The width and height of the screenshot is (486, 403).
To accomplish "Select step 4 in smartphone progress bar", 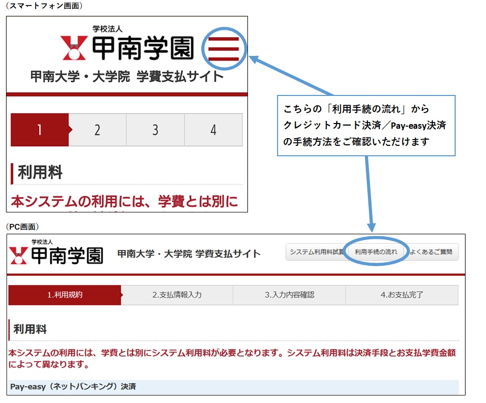I will point(213,130).
